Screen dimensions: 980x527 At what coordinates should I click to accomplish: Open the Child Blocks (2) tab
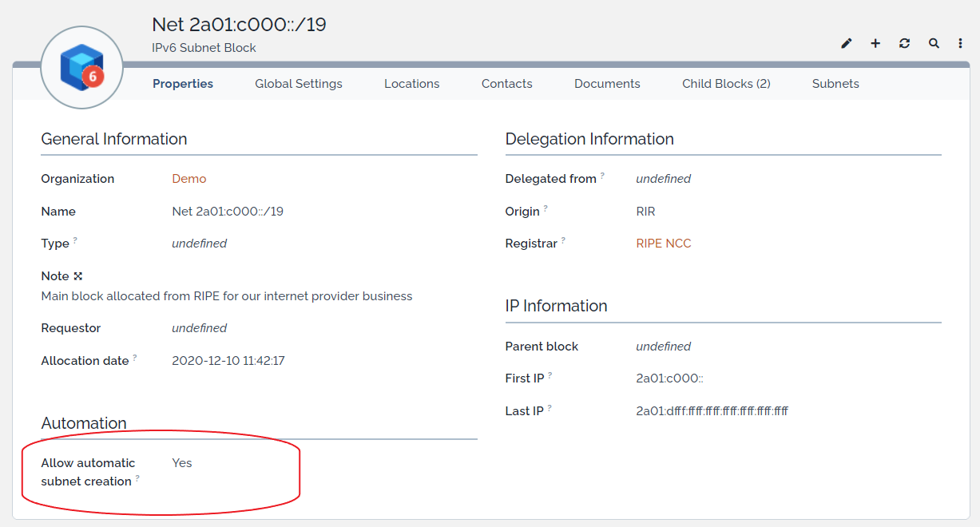pyautogui.click(x=725, y=84)
